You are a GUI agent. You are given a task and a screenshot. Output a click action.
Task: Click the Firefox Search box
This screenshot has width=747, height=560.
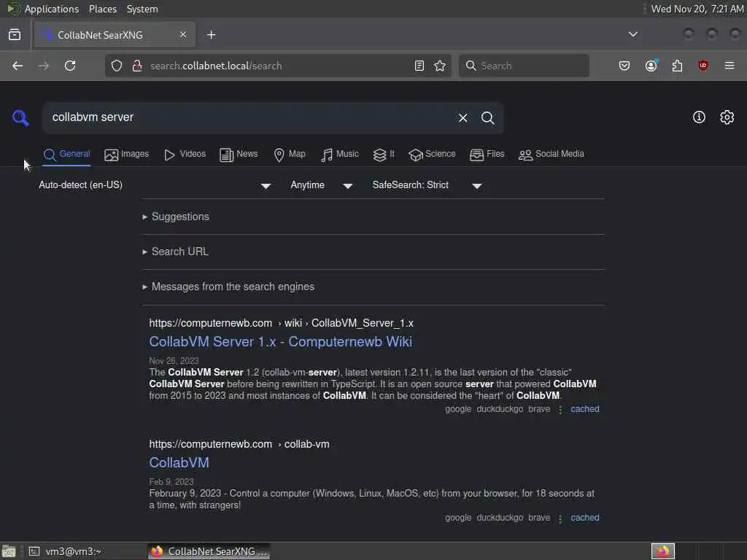pyautogui.click(x=524, y=66)
